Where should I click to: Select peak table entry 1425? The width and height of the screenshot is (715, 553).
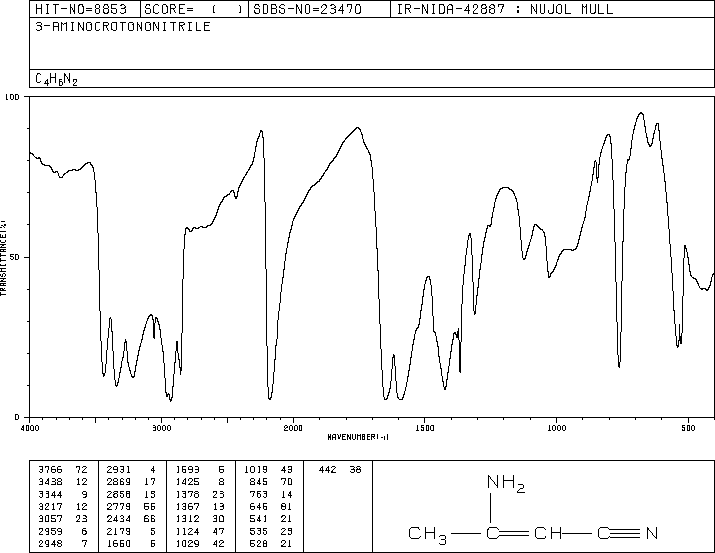[200, 482]
